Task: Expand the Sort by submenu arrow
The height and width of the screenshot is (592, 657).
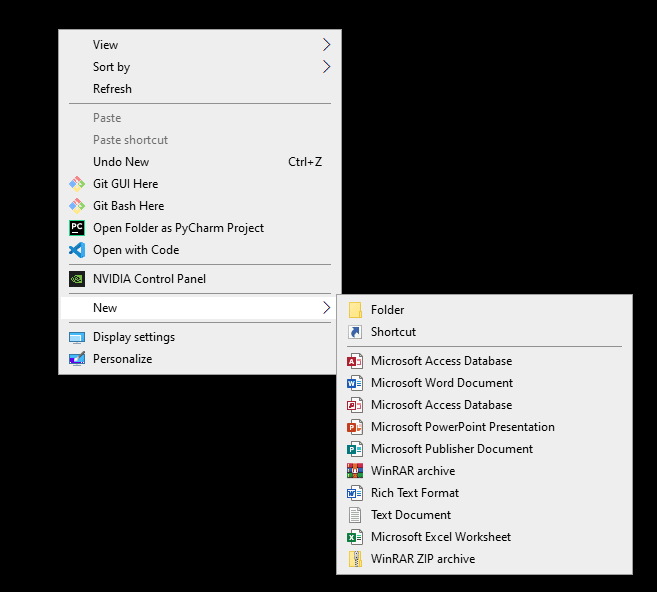Action: (326, 67)
